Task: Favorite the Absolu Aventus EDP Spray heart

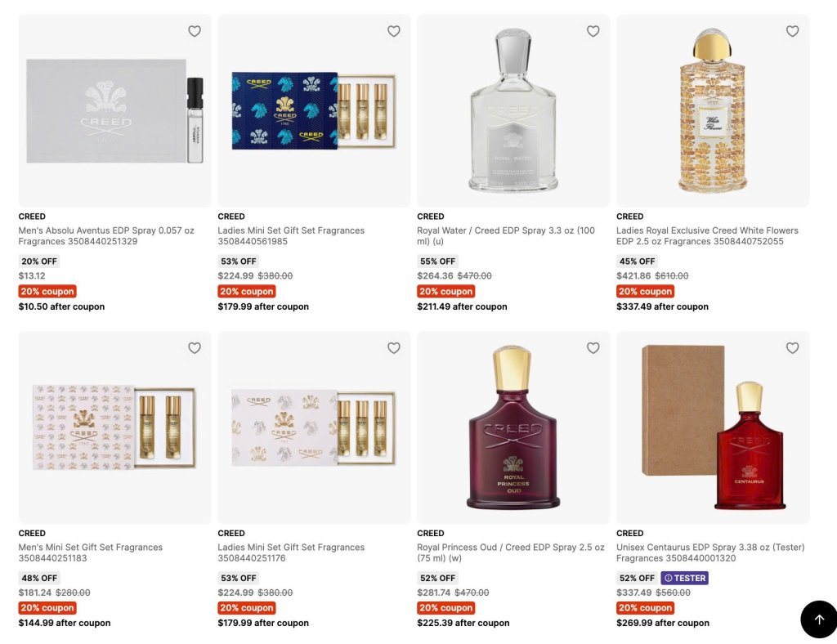Action: [195, 31]
